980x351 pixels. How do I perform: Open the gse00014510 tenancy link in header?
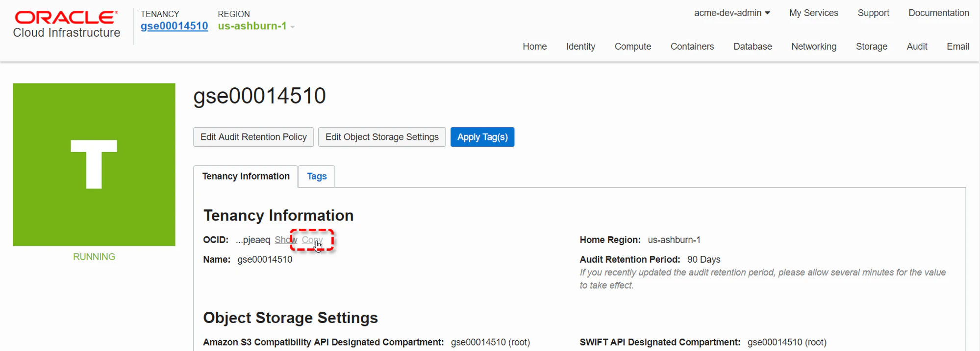[x=174, y=26]
